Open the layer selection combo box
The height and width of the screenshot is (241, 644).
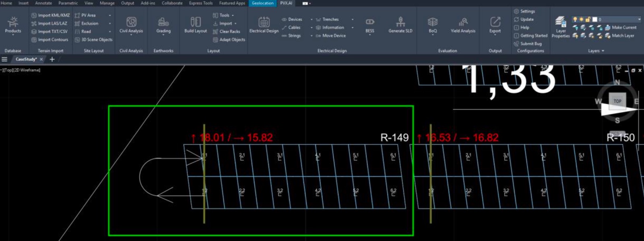[x=607, y=19]
